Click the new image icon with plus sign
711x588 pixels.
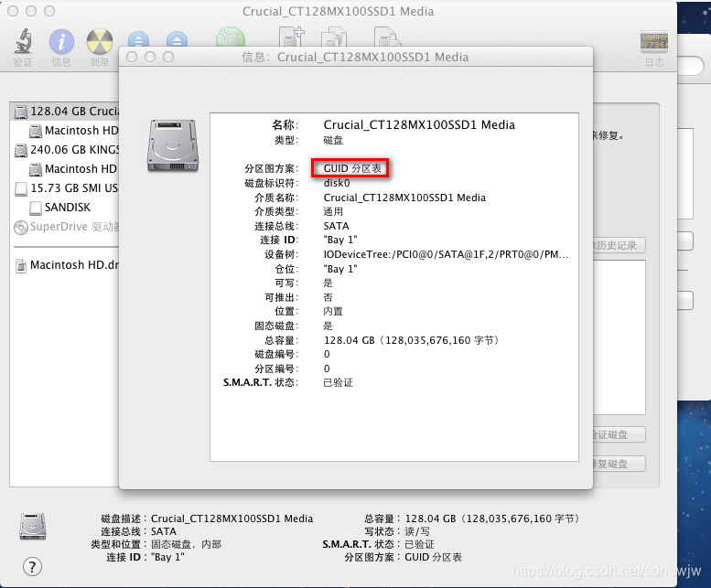point(292,37)
